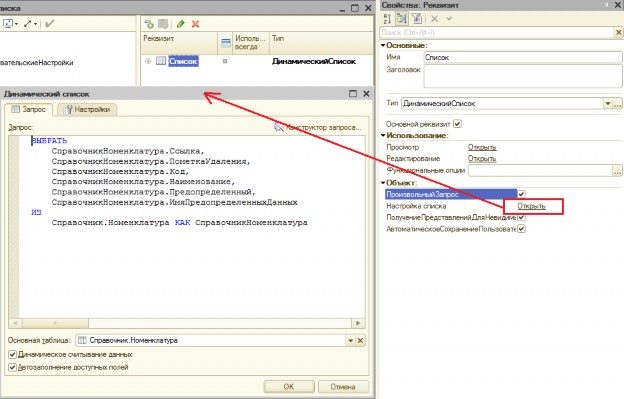The width and height of the screenshot is (624, 399).
Task: Collapse the Основные properties section
Action: tap(383, 45)
